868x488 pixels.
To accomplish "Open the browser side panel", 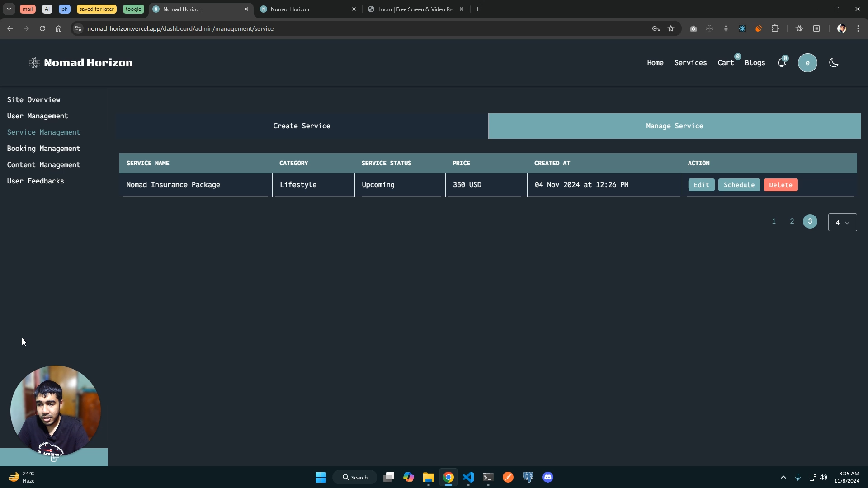I will [816, 28].
